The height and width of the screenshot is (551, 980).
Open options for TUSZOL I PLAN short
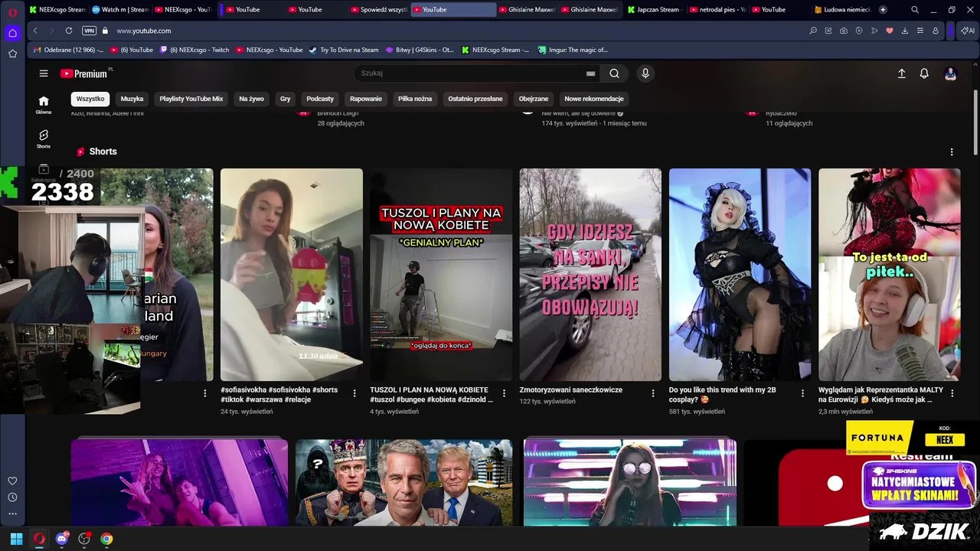point(504,393)
